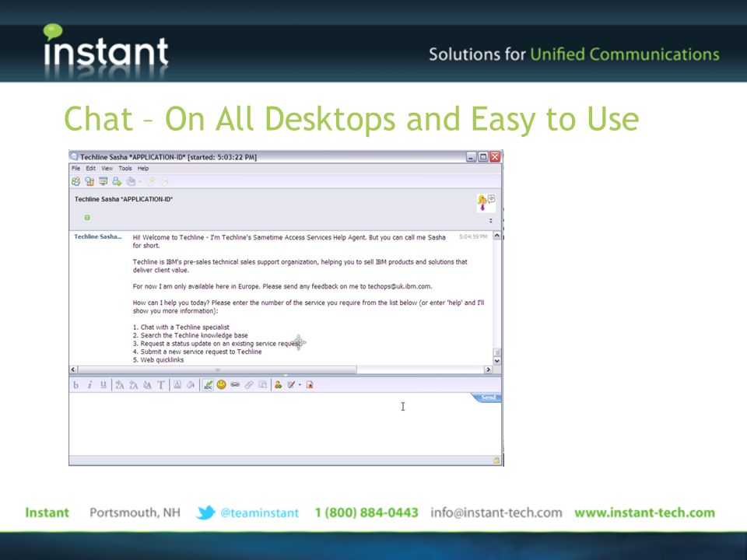Image resolution: width=747 pixels, height=560 pixels.
Task: Minimize the Techline Sasha chat window
Action: (x=472, y=156)
